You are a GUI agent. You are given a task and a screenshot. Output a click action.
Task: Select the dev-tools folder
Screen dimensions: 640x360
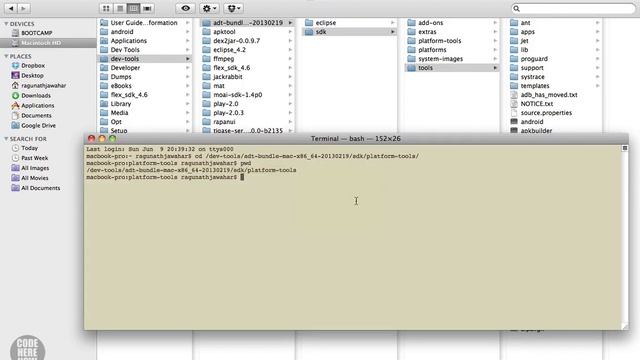pos(145,59)
